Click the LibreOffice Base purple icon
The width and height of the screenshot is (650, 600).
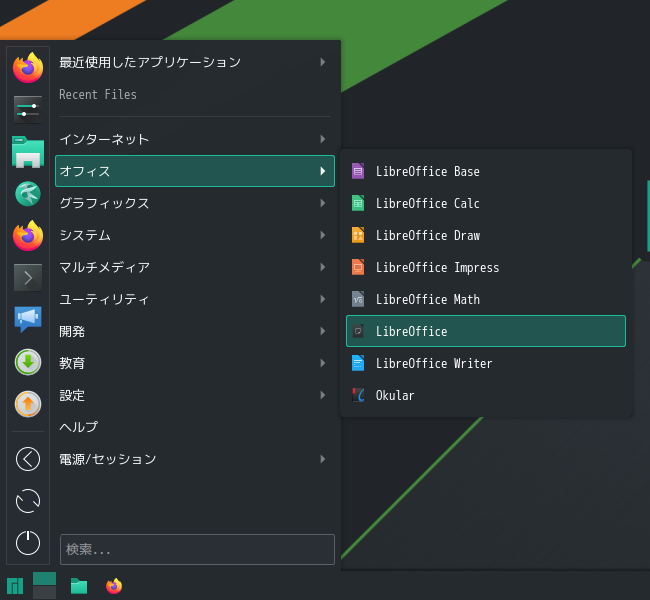(358, 171)
